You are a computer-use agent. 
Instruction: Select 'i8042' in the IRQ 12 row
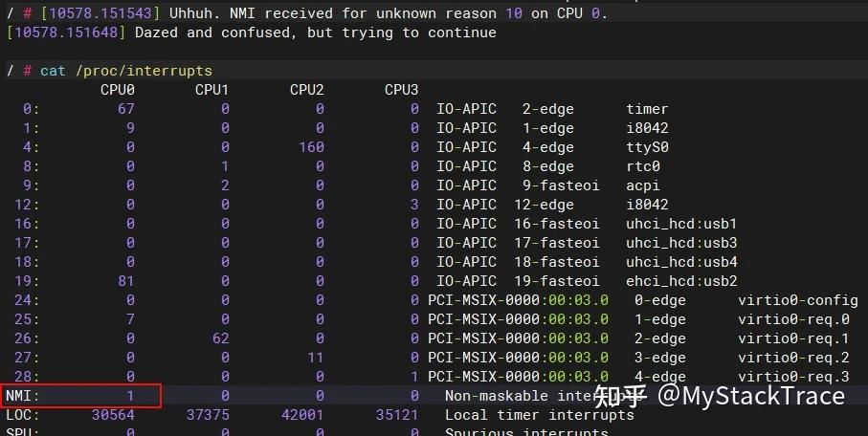point(647,205)
